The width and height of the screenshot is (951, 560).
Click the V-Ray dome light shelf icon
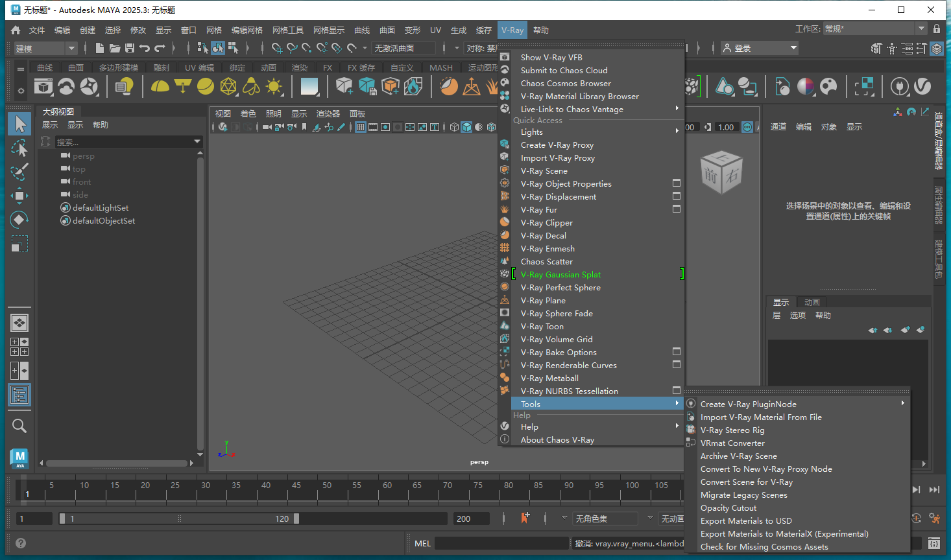160,87
